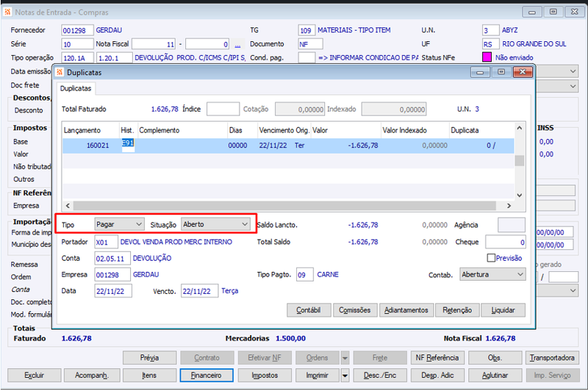Click the grid's scroll-left arrow
Screen dimensions: 588x391
click(x=68, y=206)
